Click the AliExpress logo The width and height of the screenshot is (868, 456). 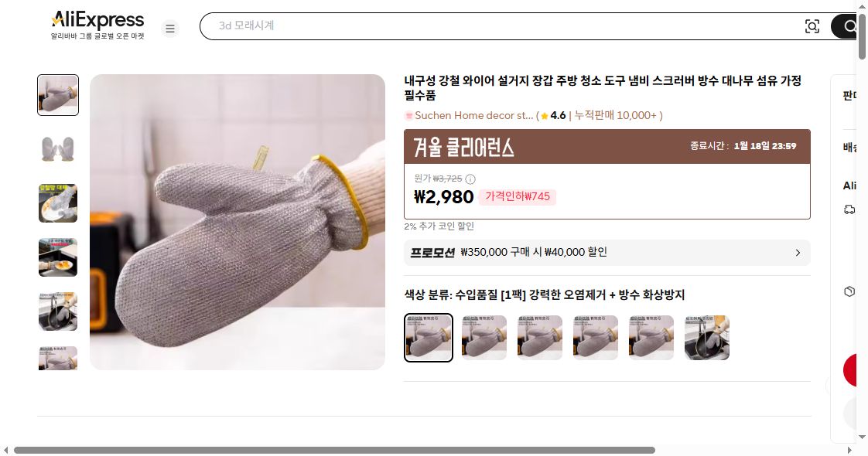point(97,26)
